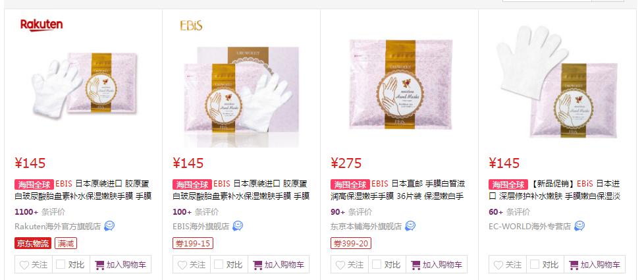Add the first Rakuten product to cart
This screenshot has height=280, width=644.
121,264
